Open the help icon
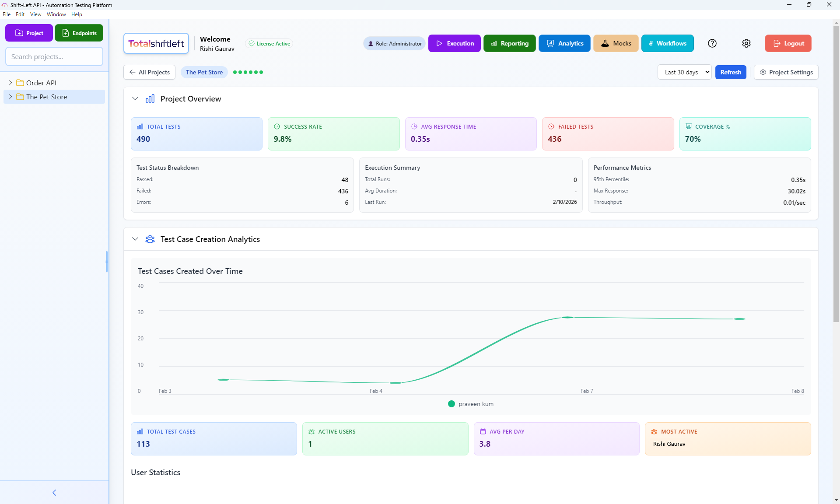 tap(712, 43)
